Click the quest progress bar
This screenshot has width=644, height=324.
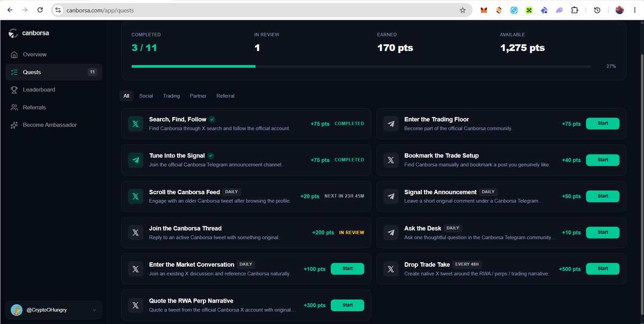coord(361,67)
